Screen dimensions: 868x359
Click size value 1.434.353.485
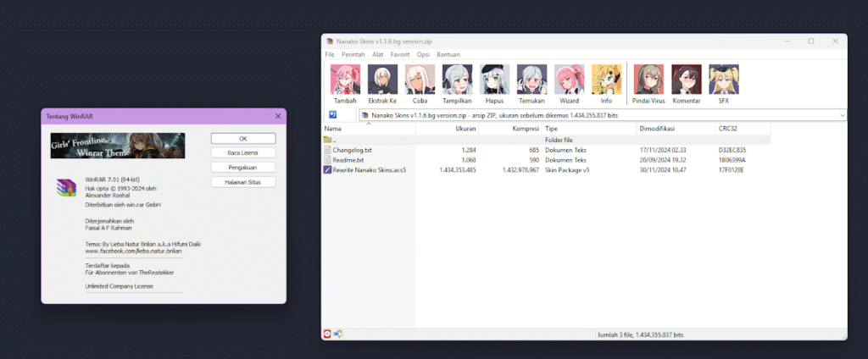click(458, 170)
